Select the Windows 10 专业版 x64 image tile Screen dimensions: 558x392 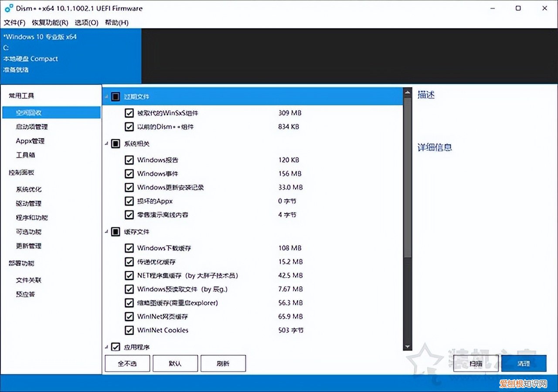(x=71, y=56)
